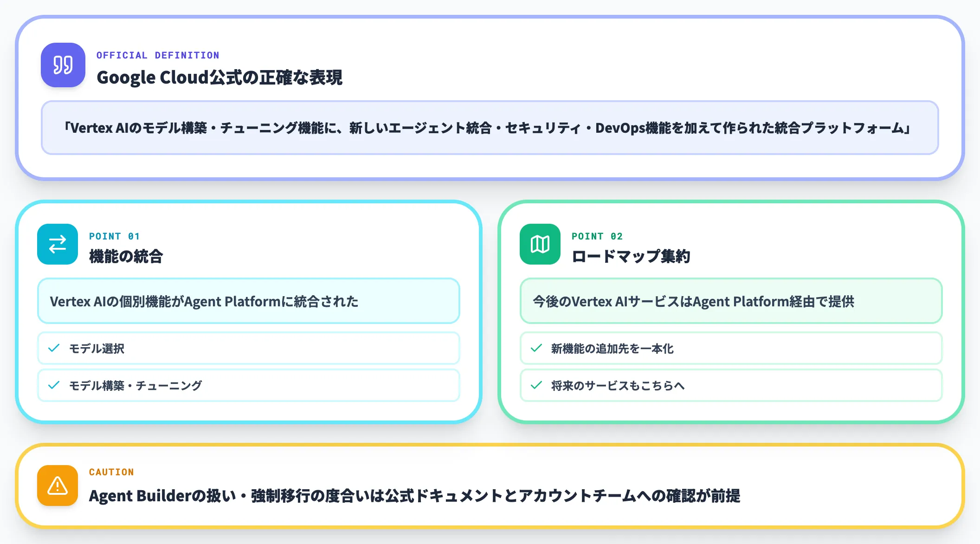
Task: Click the checkmark beside モデル選択
Action: click(x=53, y=348)
